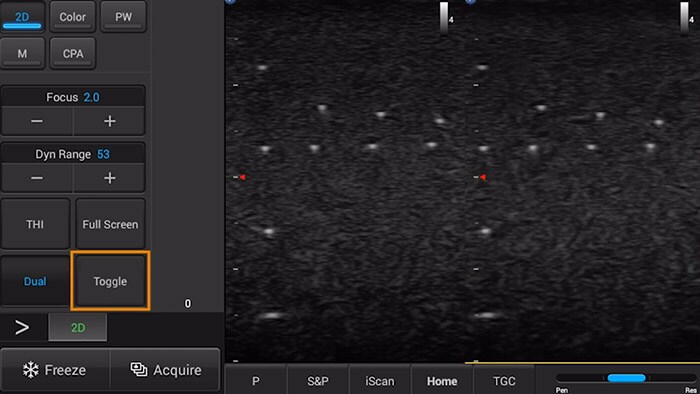Image resolution: width=700 pixels, height=394 pixels.
Task: Disable Dual display mode
Action: point(35,281)
